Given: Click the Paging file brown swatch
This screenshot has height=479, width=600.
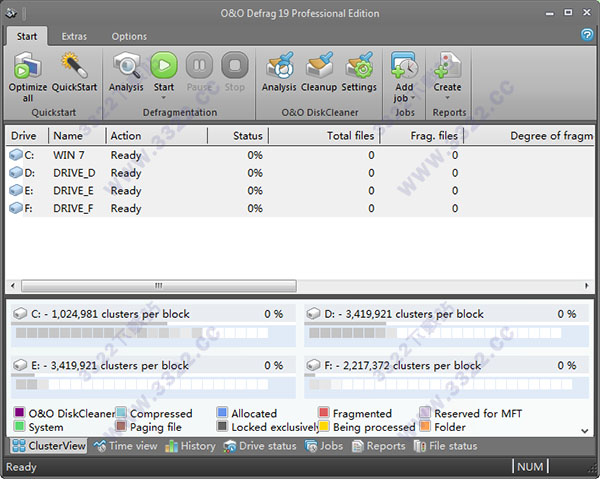Looking at the screenshot, I should click(121, 426).
